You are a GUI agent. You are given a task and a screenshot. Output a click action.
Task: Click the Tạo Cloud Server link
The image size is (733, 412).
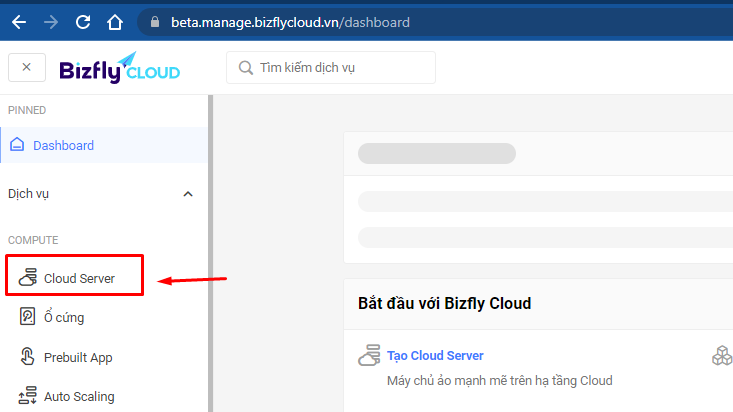435,355
